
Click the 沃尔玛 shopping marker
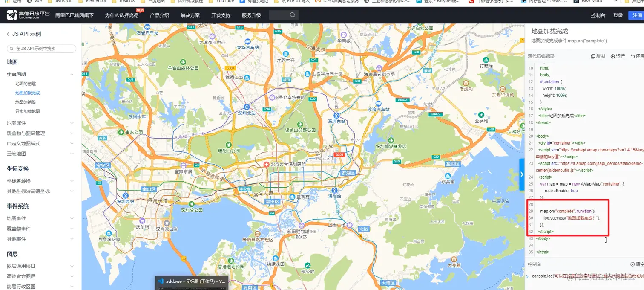(x=141, y=221)
